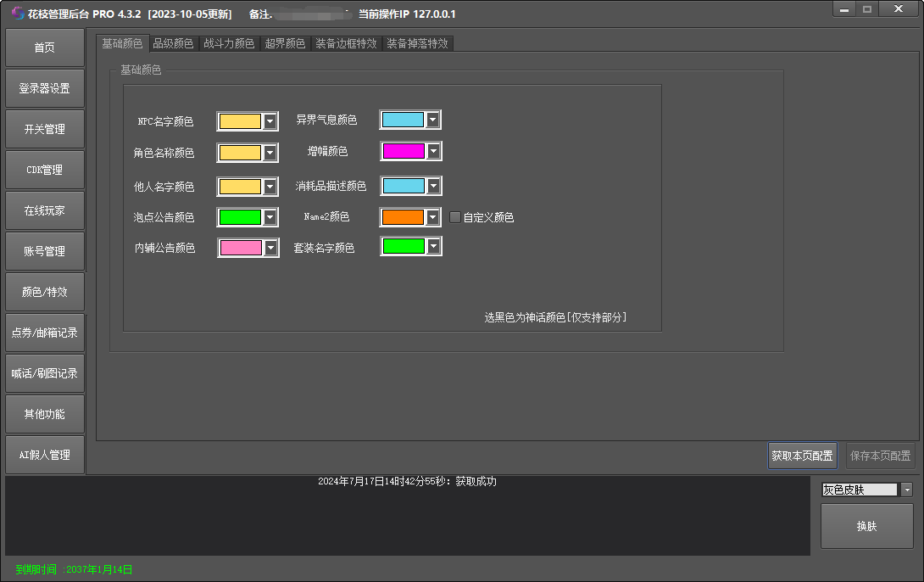Open the CDK管理 sidebar page

click(45, 170)
